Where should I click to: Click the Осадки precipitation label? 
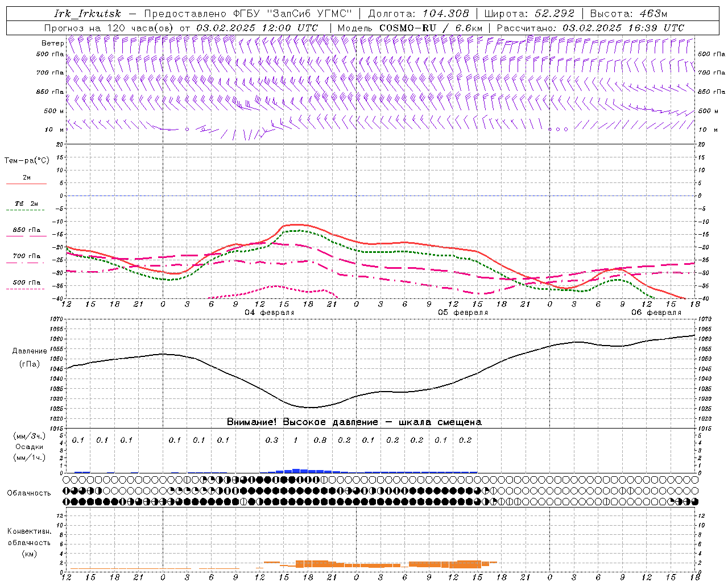point(30,447)
